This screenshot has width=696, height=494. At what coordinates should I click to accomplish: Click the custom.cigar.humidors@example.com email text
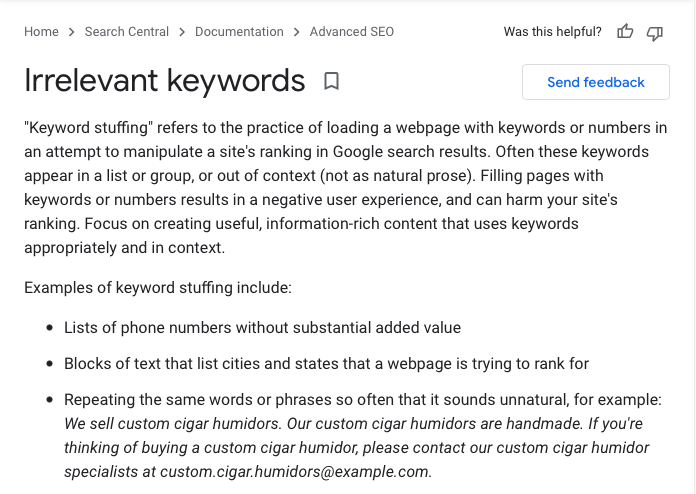click(x=294, y=471)
